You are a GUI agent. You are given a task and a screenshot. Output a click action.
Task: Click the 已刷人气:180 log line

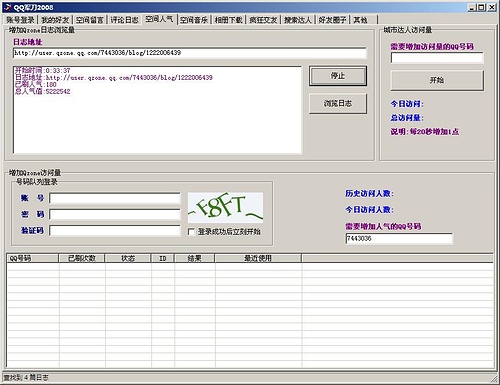[36, 85]
